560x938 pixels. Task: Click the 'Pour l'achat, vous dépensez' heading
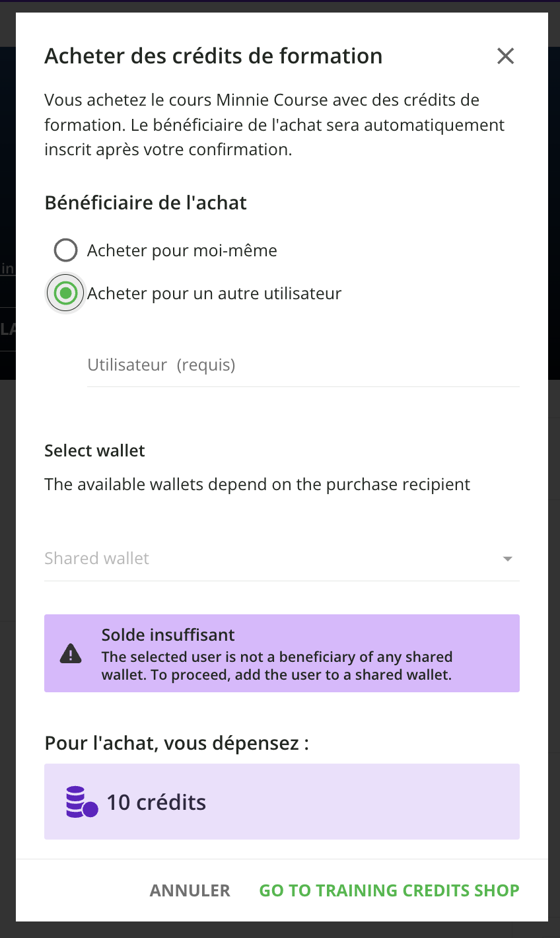[176, 743]
